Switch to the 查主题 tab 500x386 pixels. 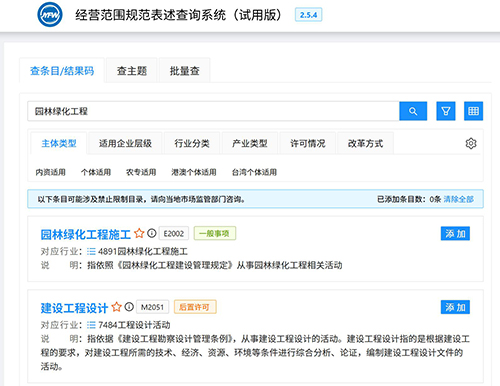(x=132, y=71)
